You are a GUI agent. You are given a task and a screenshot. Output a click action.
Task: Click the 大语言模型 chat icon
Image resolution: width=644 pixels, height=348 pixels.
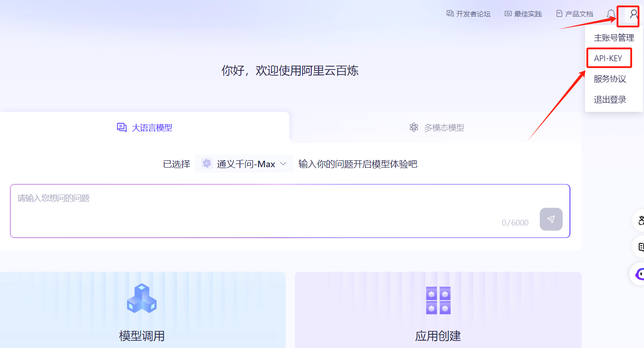[122, 127]
